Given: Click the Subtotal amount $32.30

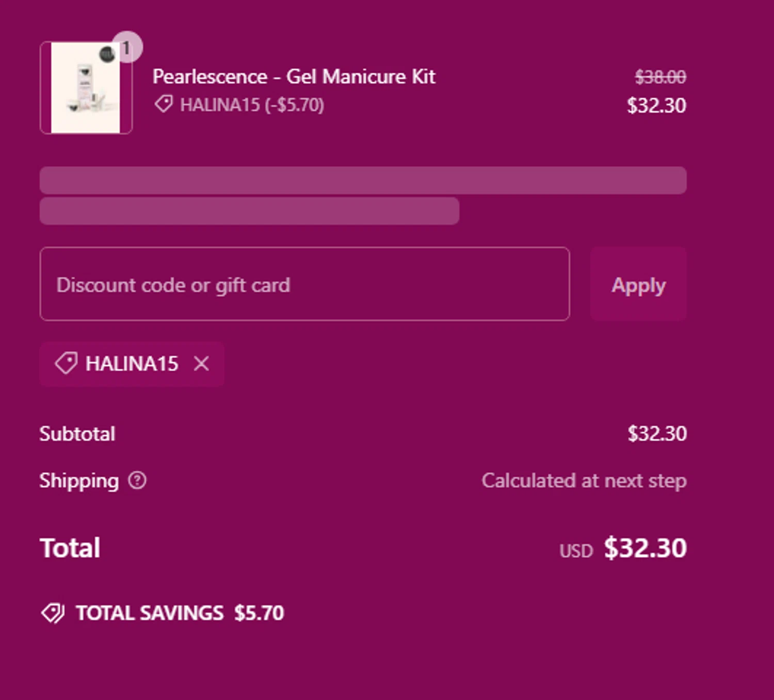Looking at the screenshot, I should pos(657,434).
